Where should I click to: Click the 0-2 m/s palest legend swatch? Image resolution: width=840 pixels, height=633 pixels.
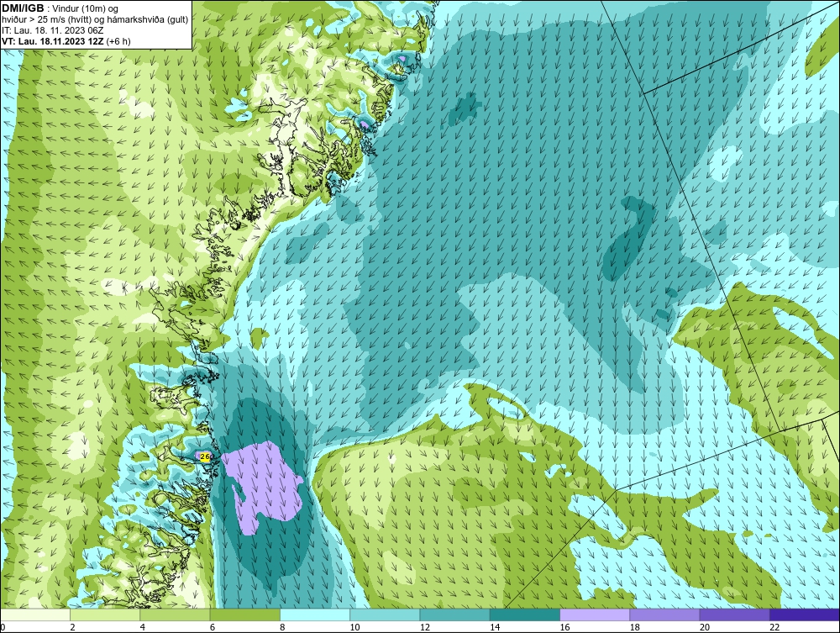pos(34,615)
